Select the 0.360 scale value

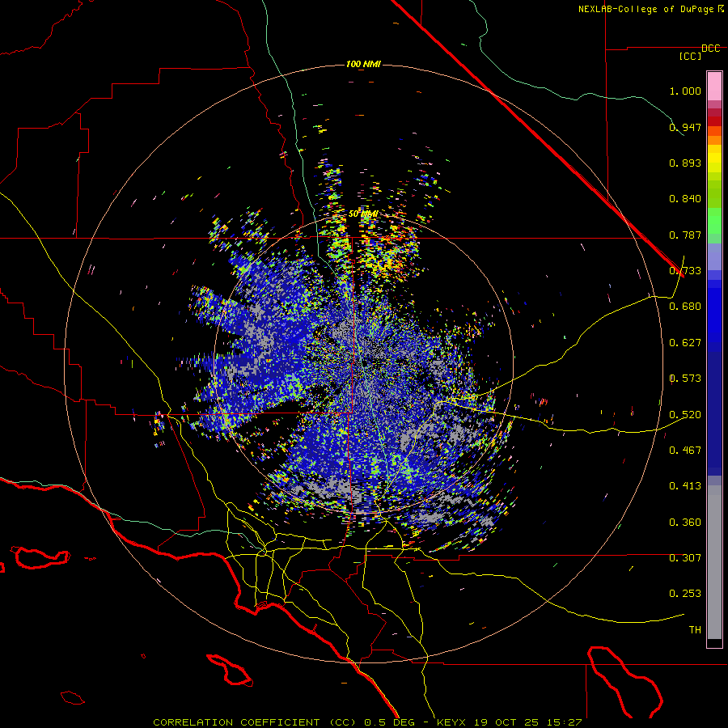point(685,523)
